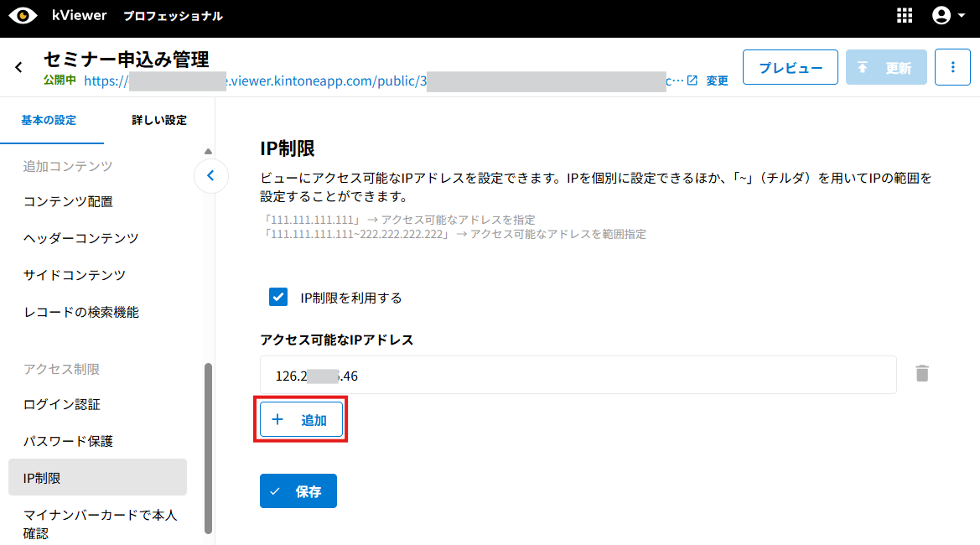This screenshot has width=980, height=545.
Task: Click the sidebar scroll up arrow
Action: pyautogui.click(x=208, y=152)
